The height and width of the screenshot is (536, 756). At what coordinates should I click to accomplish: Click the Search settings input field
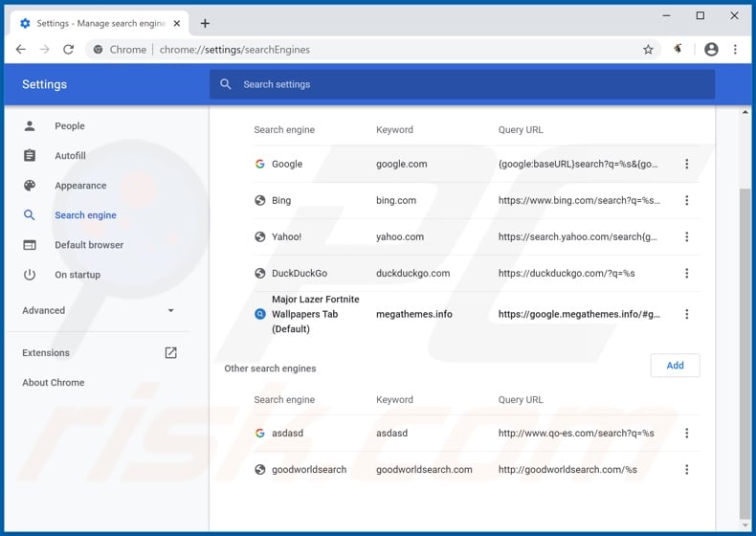pyautogui.click(x=462, y=84)
